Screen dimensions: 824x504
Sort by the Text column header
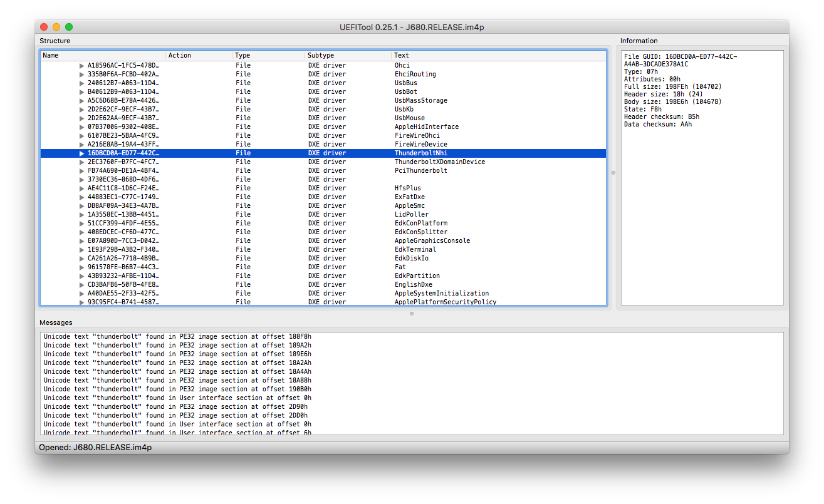click(499, 56)
